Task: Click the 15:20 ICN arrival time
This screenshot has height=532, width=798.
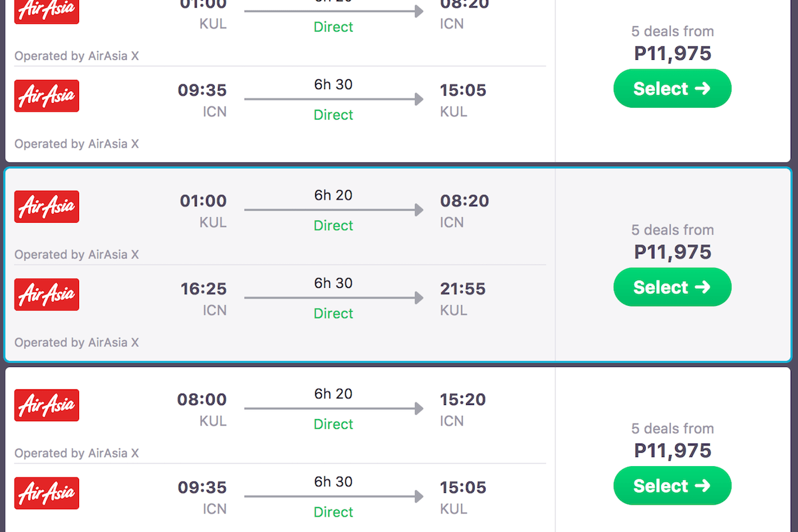Action: [x=463, y=400]
